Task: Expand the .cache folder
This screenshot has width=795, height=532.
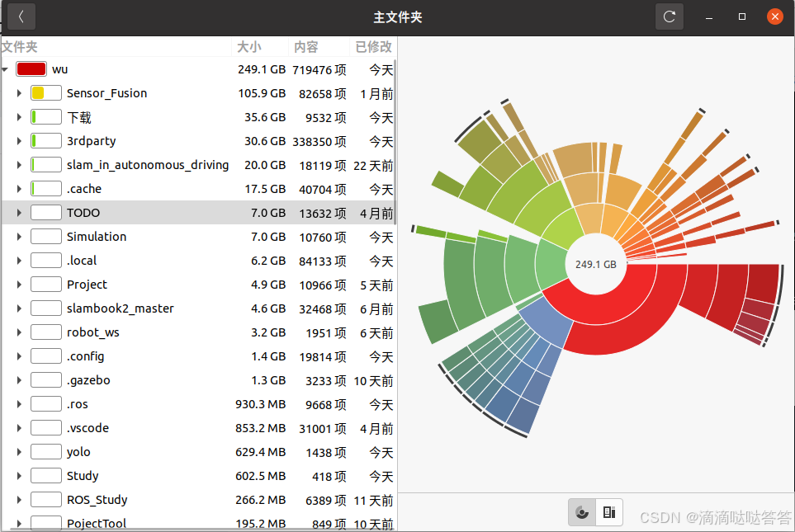Action: (x=19, y=189)
